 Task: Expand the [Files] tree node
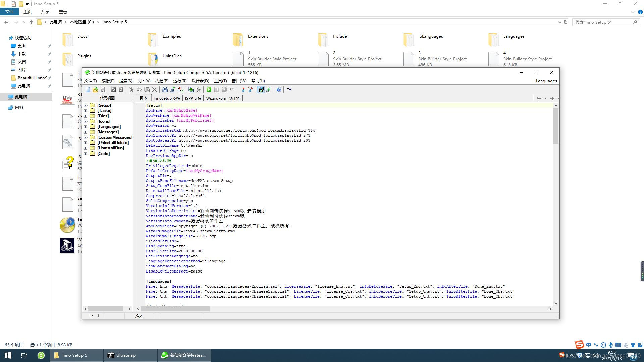point(86,116)
